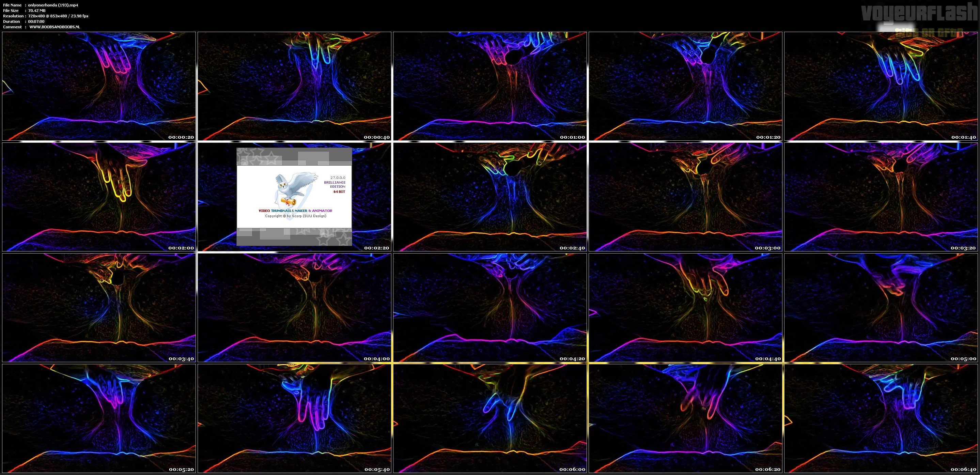Screen dimensions: 980x475
Task: Click the file name onlyonerhonda (193).mp4 text
Action: coord(53,5)
